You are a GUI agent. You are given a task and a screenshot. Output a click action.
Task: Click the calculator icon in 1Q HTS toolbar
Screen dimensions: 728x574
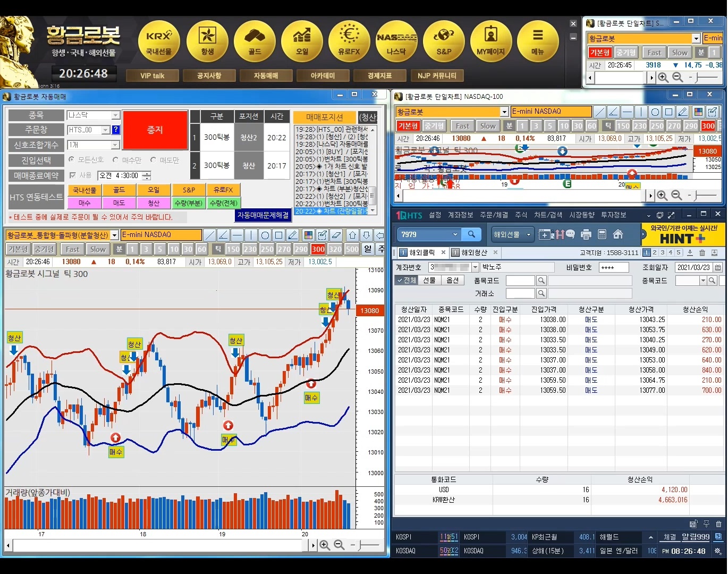602,234
